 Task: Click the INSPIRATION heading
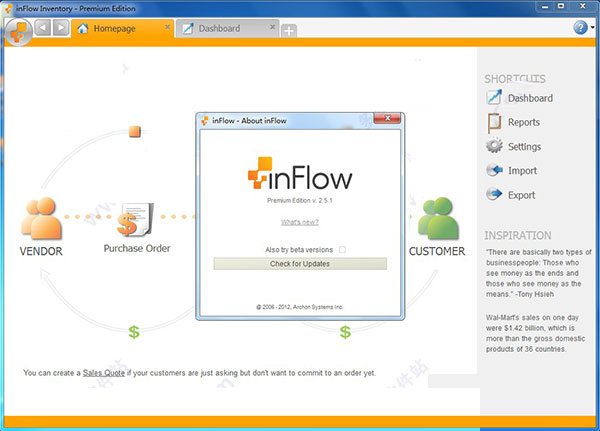pos(518,235)
